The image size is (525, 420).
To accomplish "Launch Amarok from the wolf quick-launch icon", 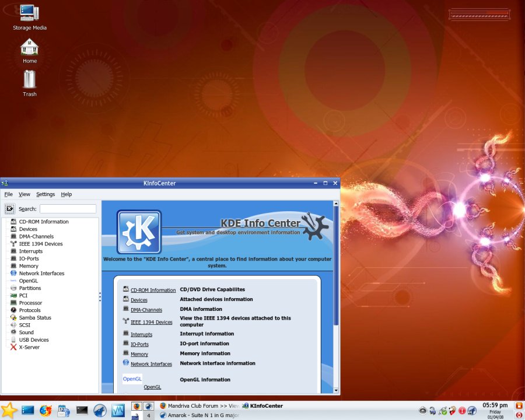I will tap(100, 410).
